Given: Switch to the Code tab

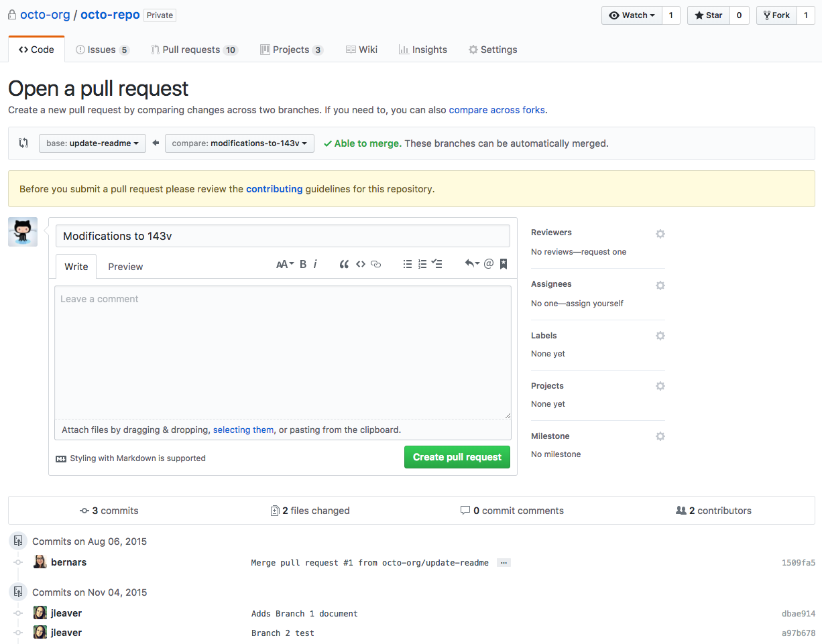Looking at the screenshot, I should pos(36,50).
